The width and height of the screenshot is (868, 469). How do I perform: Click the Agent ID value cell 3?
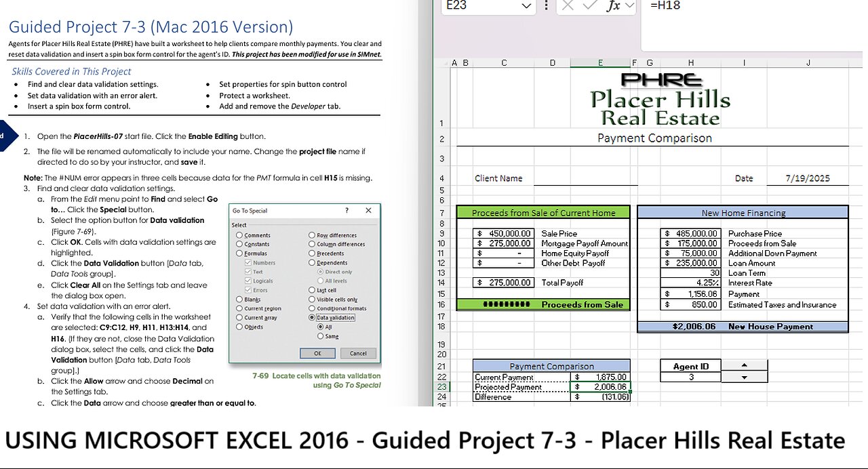pos(690,377)
